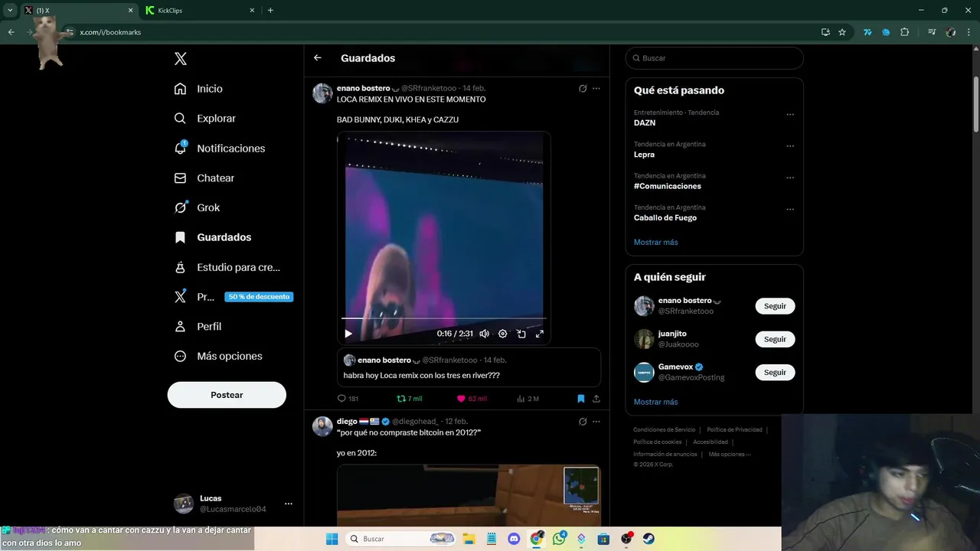
Task: Bookmark this page with the star icon
Action: tap(842, 32)
